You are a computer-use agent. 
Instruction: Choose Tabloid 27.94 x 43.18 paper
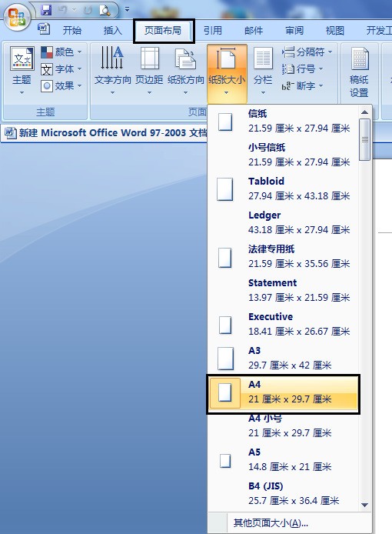[283, 189]
